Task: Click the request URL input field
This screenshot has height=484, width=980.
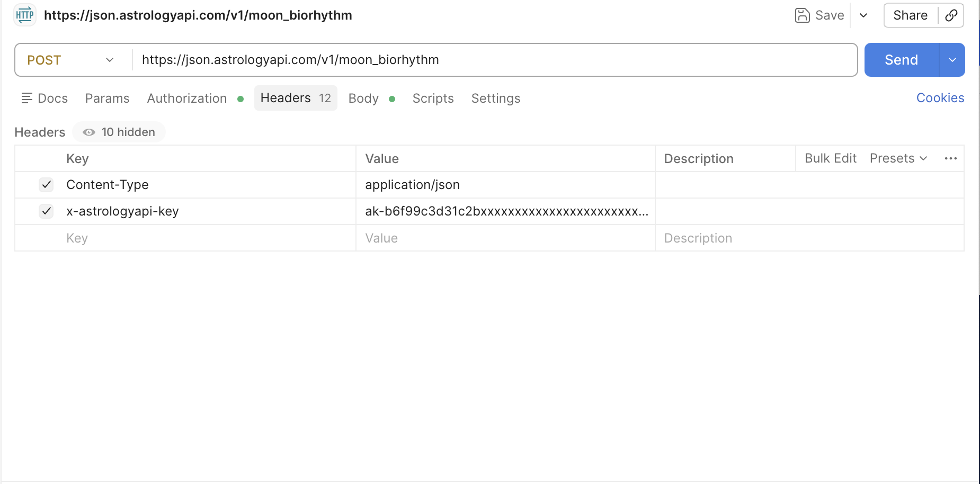Action: [x=493, y=60]
